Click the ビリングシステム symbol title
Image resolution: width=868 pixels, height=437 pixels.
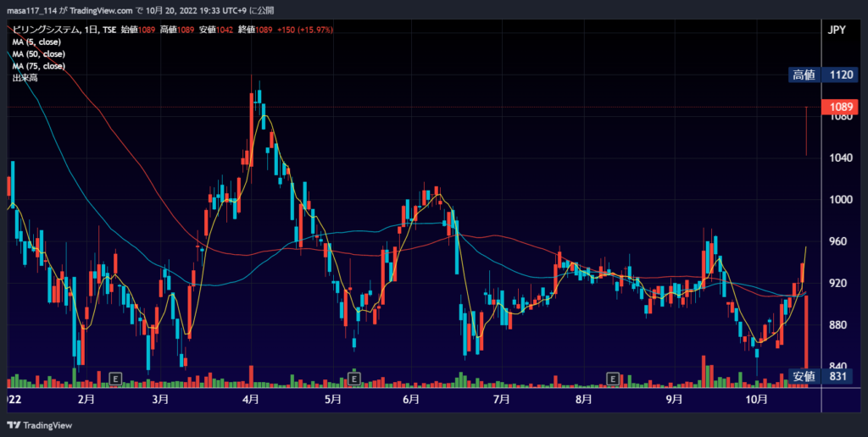click(x=46, y=30)
